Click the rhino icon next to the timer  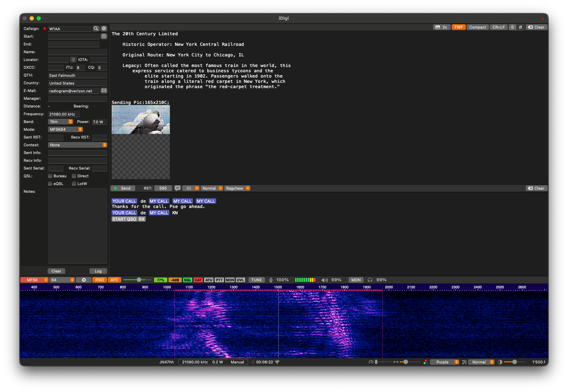[277, 362]
